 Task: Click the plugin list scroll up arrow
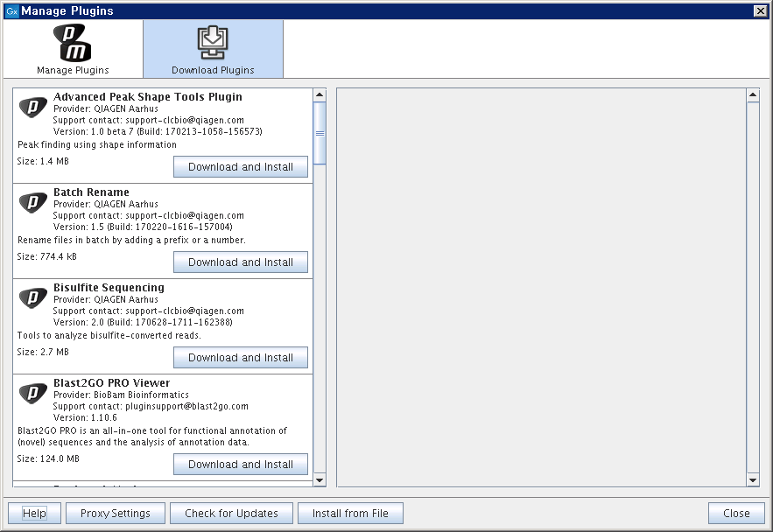pos(320,95)
